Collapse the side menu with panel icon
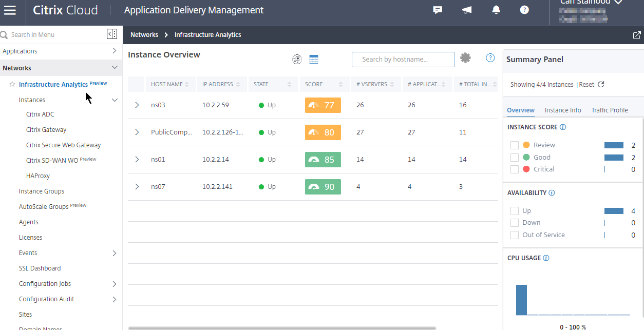Screen dimensions: 644x330 click(112, 34)
